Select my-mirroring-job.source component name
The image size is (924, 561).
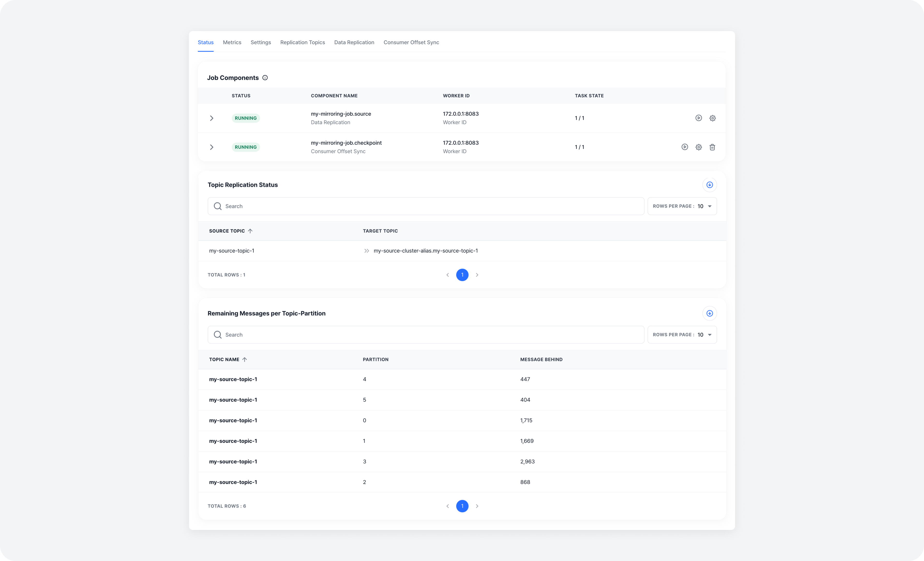341,114
